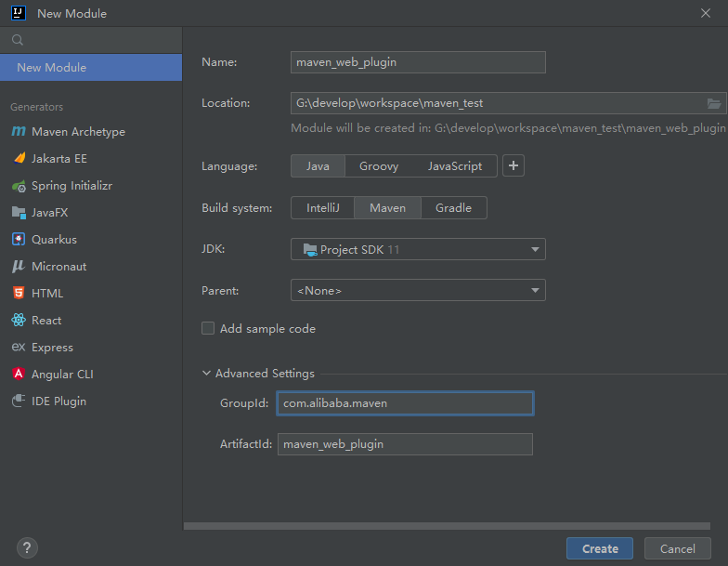Select the Micronaut generator
The width and height of the screenshot is (728, 566).
(91, 266)
